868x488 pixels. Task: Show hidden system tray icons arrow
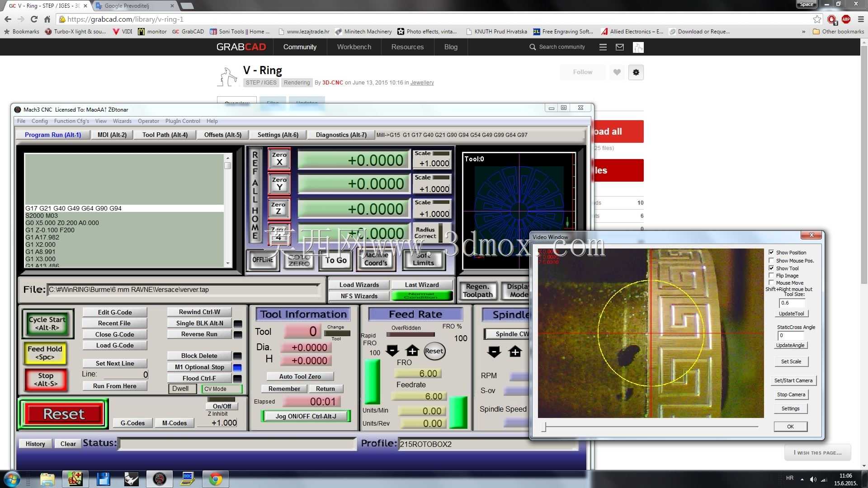coord(802,479)
